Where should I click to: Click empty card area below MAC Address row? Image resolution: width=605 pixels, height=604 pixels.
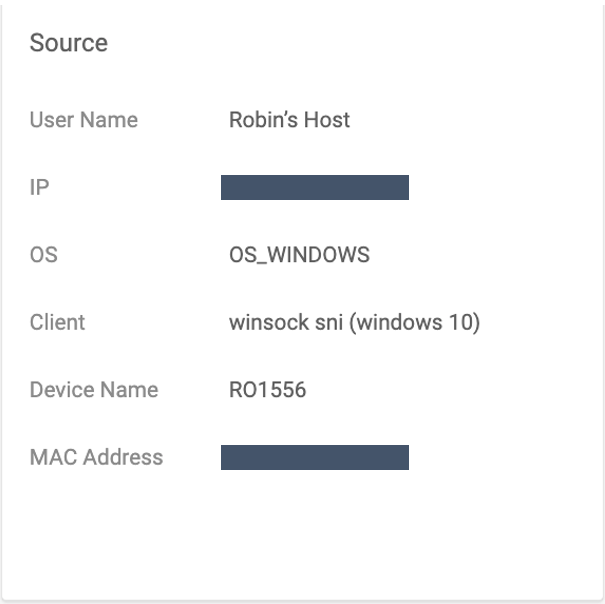[x=300, y=535]
